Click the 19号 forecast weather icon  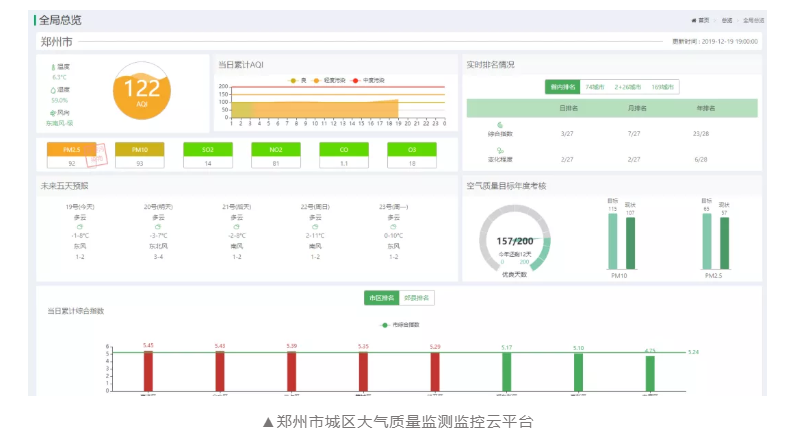81,226
